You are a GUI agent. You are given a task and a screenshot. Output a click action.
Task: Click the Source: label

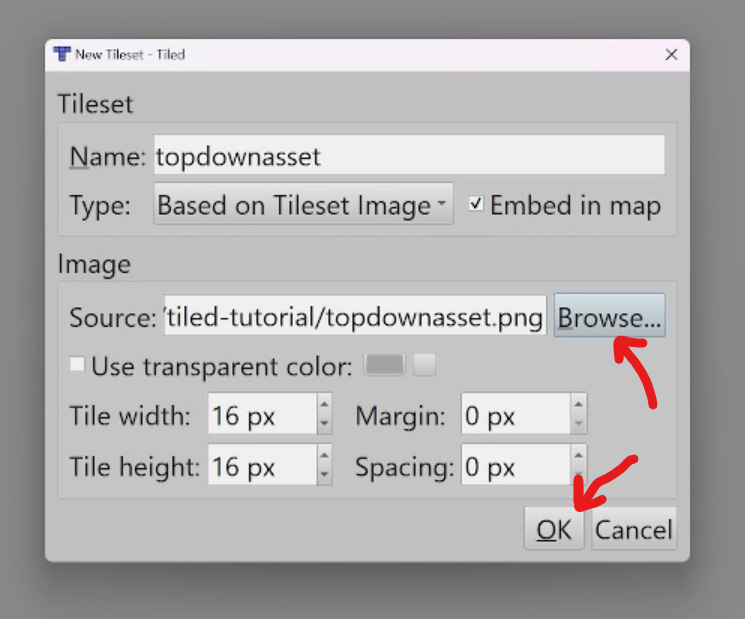click(x=113, y=317)
